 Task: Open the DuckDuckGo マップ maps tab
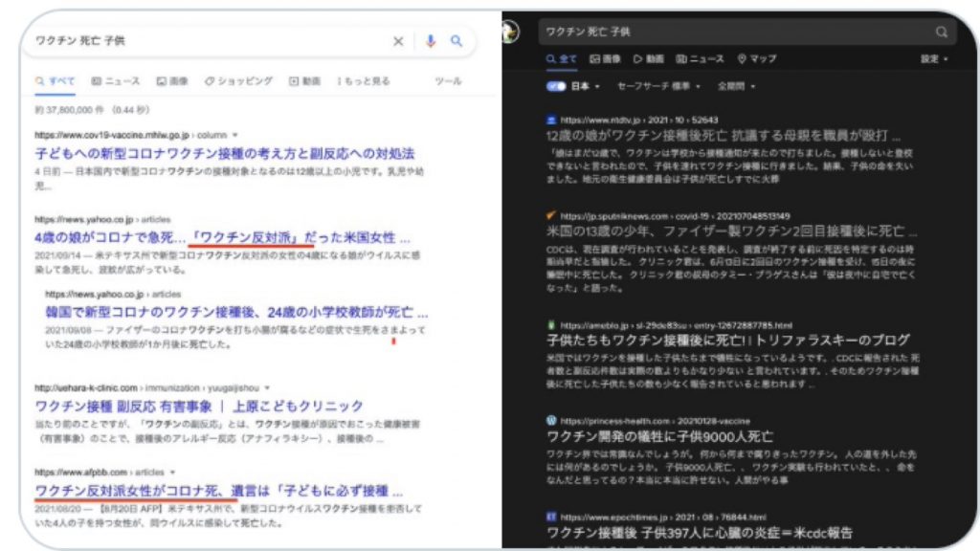click(756, 58)
